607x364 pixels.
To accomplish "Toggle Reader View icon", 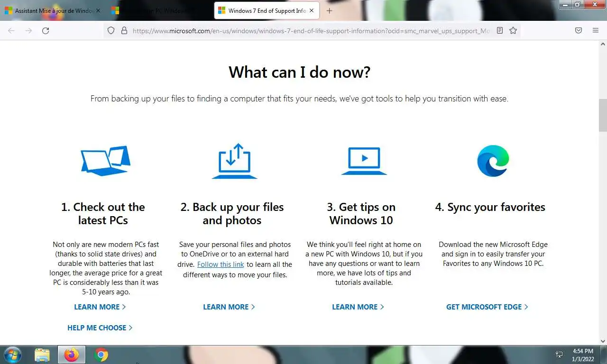I will tap(500, 30).
